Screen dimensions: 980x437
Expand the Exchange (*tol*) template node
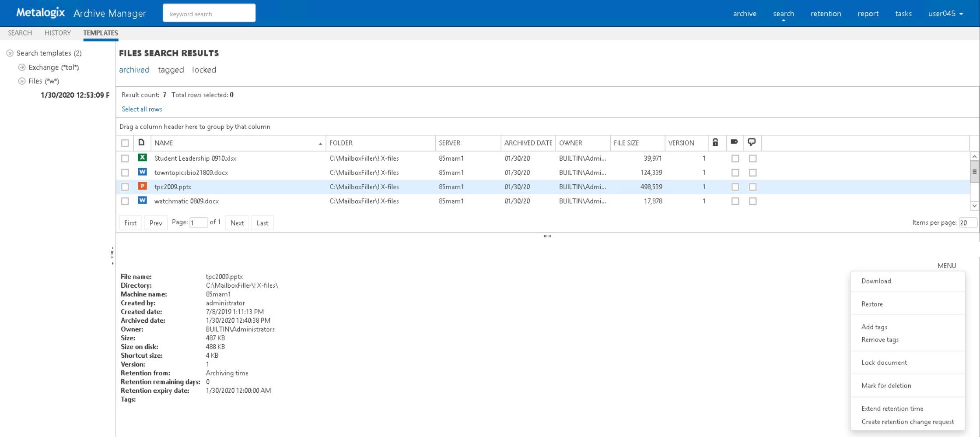click(x=22, y=67)
